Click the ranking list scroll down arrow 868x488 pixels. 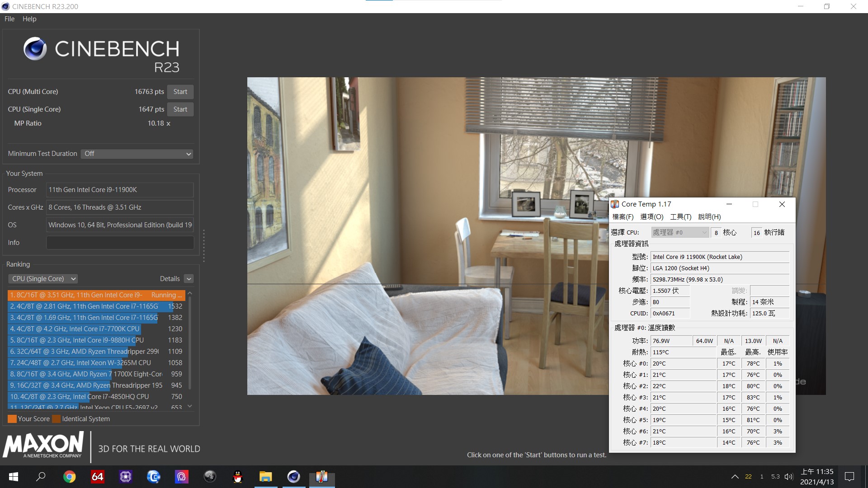coord(190,406)
